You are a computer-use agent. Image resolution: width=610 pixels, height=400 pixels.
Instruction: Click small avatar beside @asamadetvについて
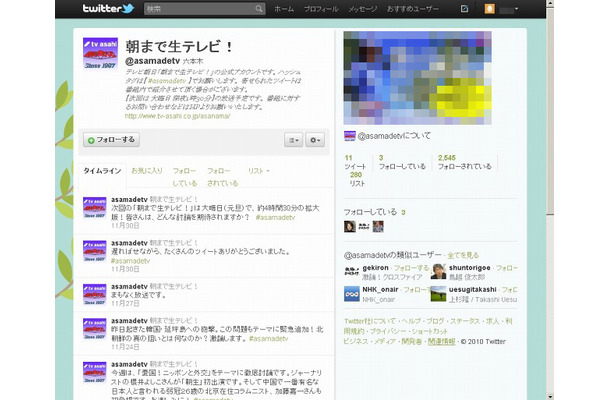tap(350, 136)
